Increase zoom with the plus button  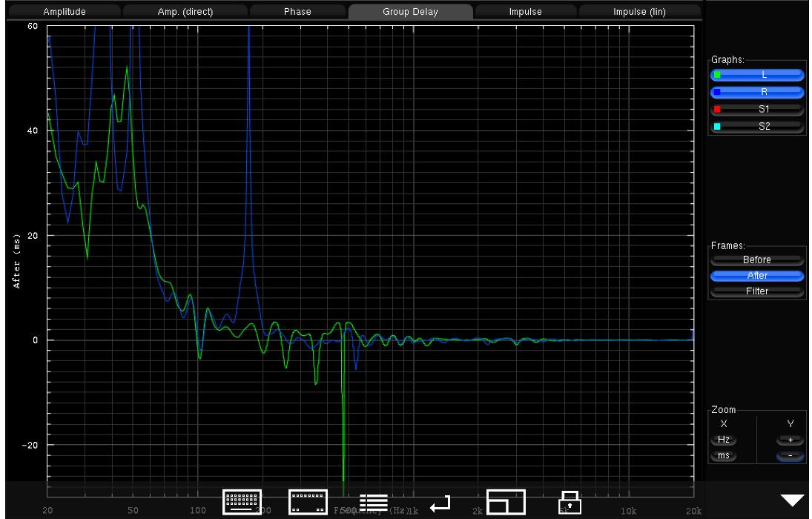790,440
